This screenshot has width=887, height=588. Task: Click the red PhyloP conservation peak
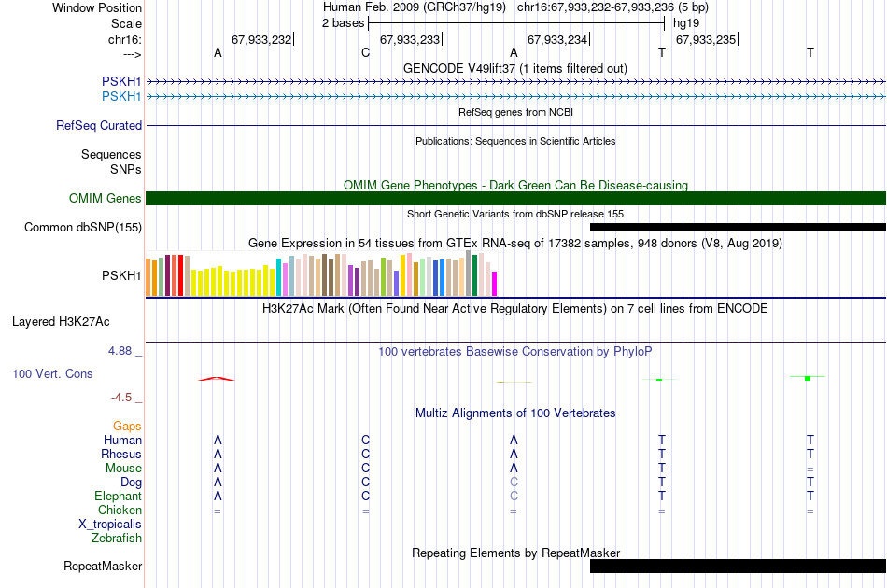(216, 379)
